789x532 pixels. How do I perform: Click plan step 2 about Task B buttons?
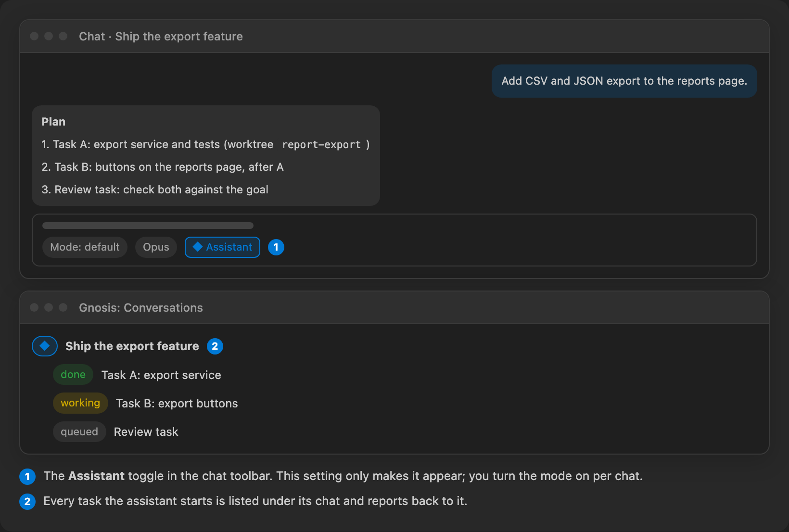(163, 167)
